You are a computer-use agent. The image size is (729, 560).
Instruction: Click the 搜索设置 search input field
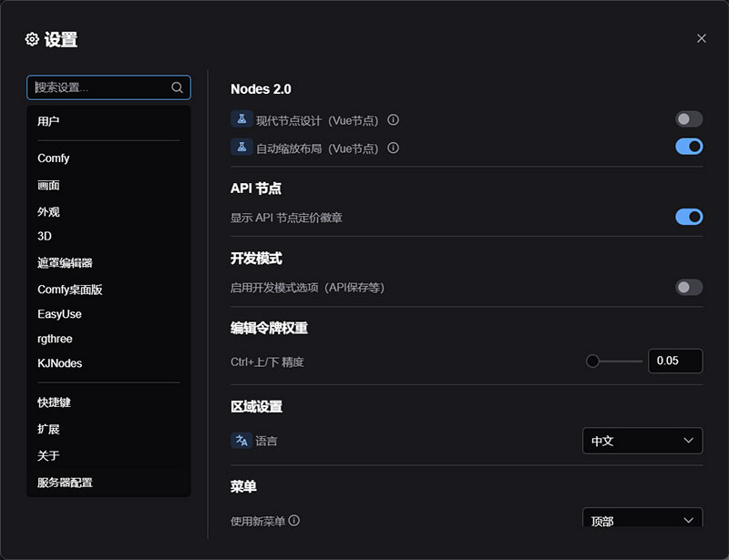(100, 87)
